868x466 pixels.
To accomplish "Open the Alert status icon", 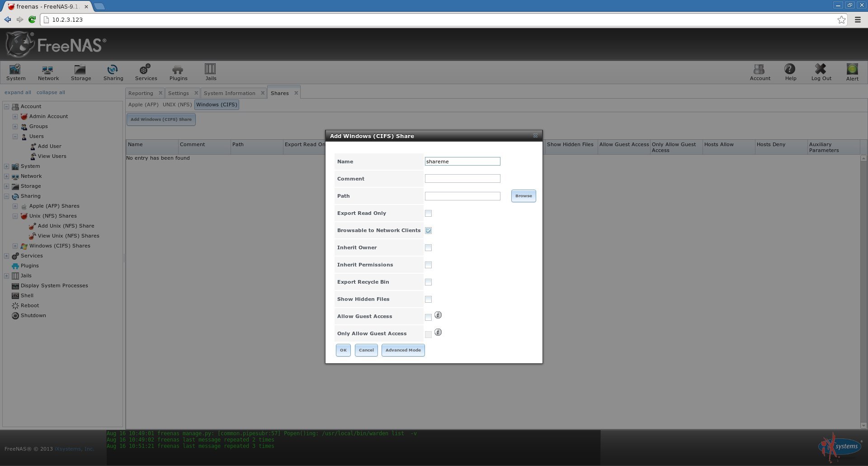I will (852, 69).
